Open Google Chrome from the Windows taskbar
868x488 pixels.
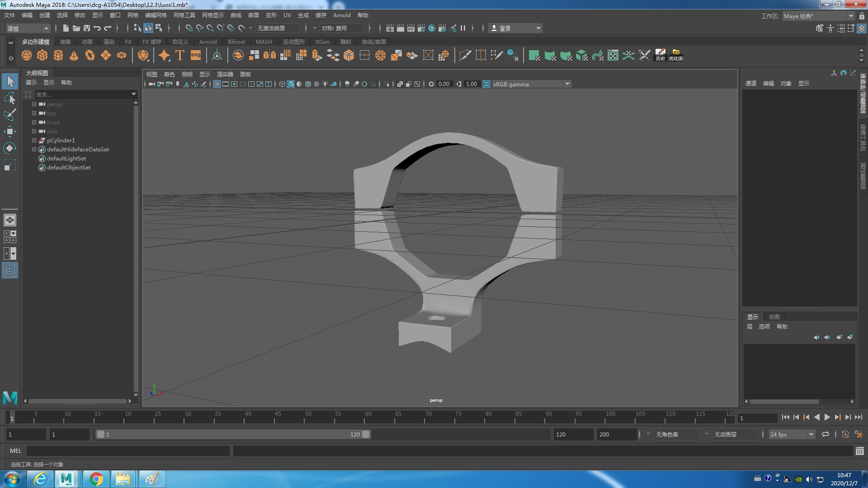pyautogui.click(x=96, y=479)
